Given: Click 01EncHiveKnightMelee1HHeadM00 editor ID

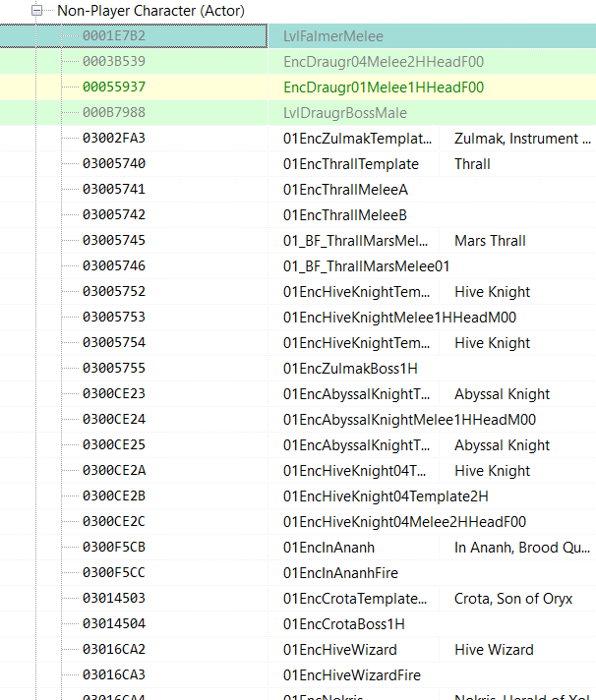Looking at the screenshot, I should pos(399,318).
